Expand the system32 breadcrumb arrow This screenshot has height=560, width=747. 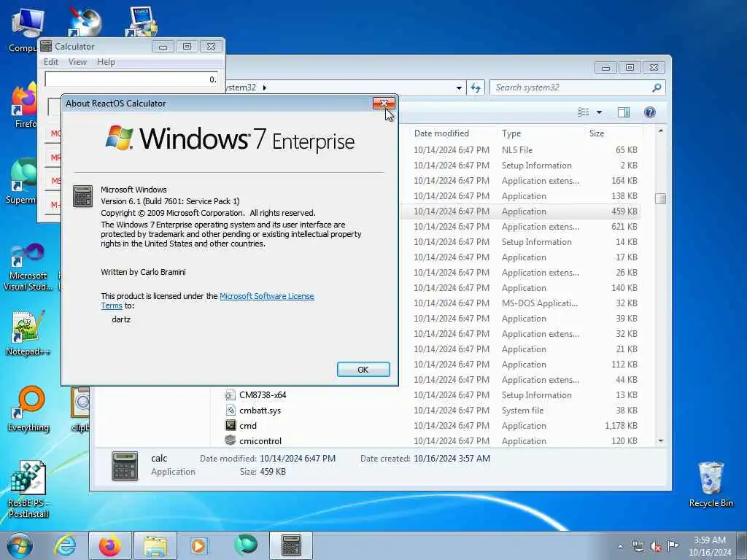[x=264, y=87]
